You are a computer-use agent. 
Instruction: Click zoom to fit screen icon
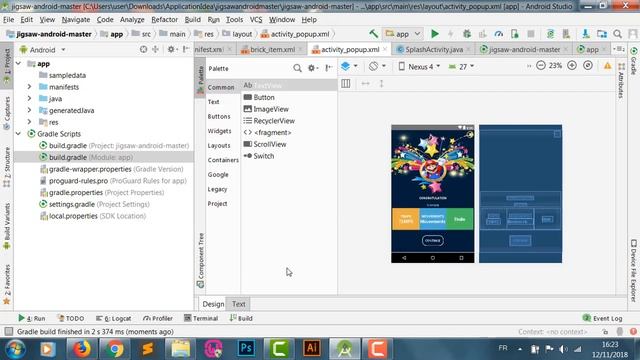(588, 65)
